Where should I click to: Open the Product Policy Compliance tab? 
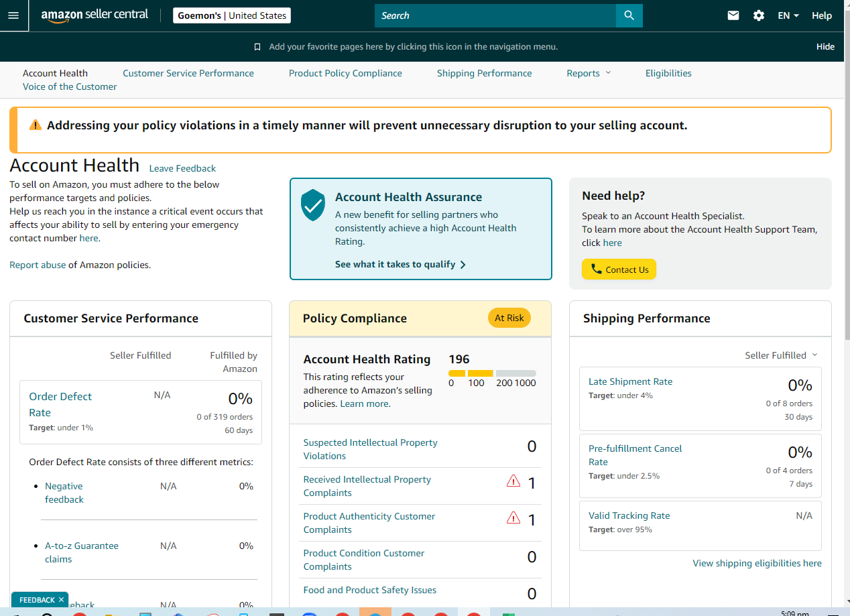(345, 73)
